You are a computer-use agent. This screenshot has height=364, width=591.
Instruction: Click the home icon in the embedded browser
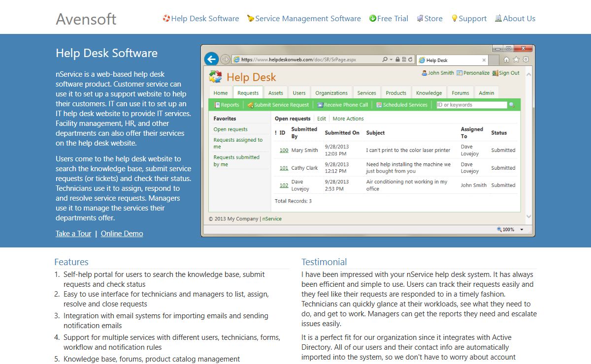506,60
